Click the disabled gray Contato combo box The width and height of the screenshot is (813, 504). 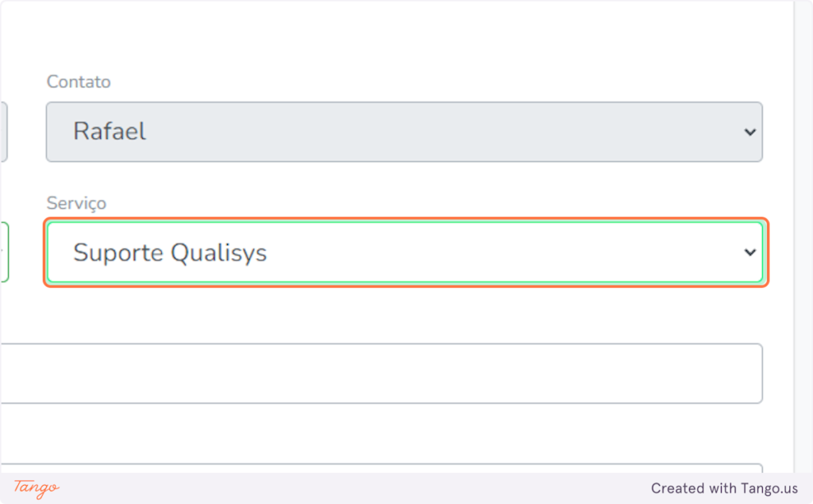[404, 132]
